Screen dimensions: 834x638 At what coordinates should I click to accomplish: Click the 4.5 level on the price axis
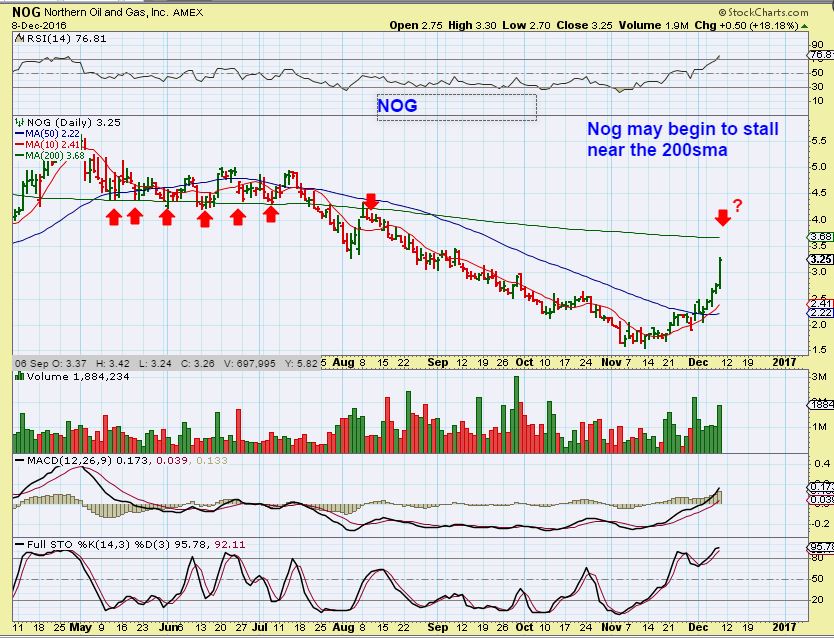point(819,193)
